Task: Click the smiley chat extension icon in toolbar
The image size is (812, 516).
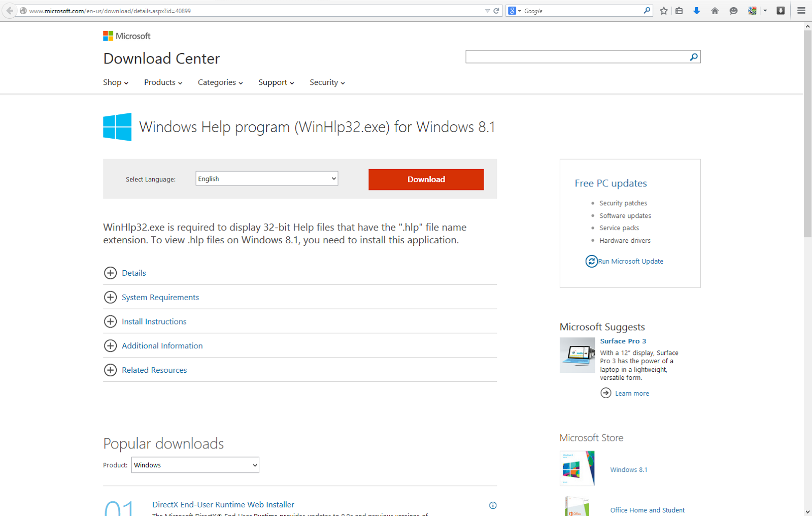Action: tap(733, 10)
